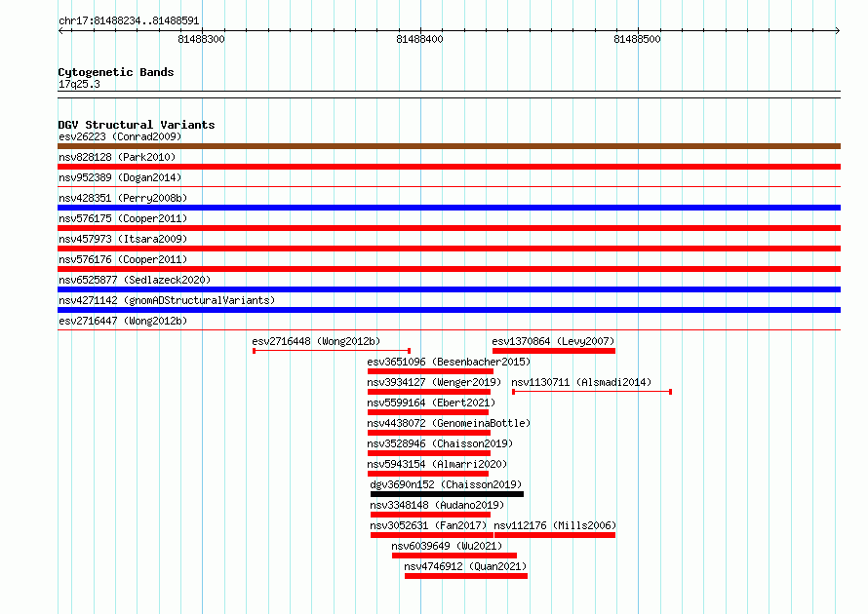This screenshot has width=868, height=614.
Task: Open nsv4438072 (GenomeinaBottle) variant
Action: click(x=449, y=423)
